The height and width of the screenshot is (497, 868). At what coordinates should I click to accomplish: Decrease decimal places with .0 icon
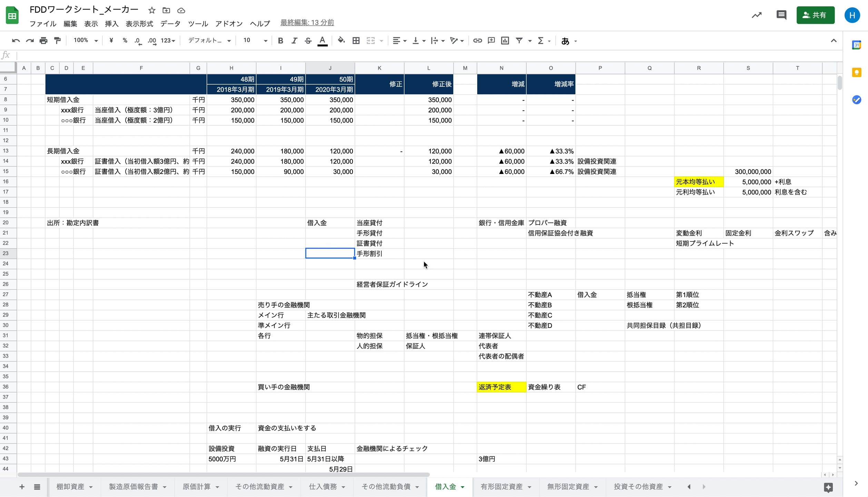[x=138, y=40]
